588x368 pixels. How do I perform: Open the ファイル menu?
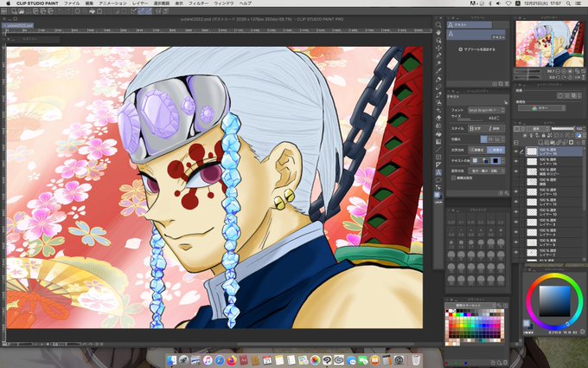pos(72,3)
